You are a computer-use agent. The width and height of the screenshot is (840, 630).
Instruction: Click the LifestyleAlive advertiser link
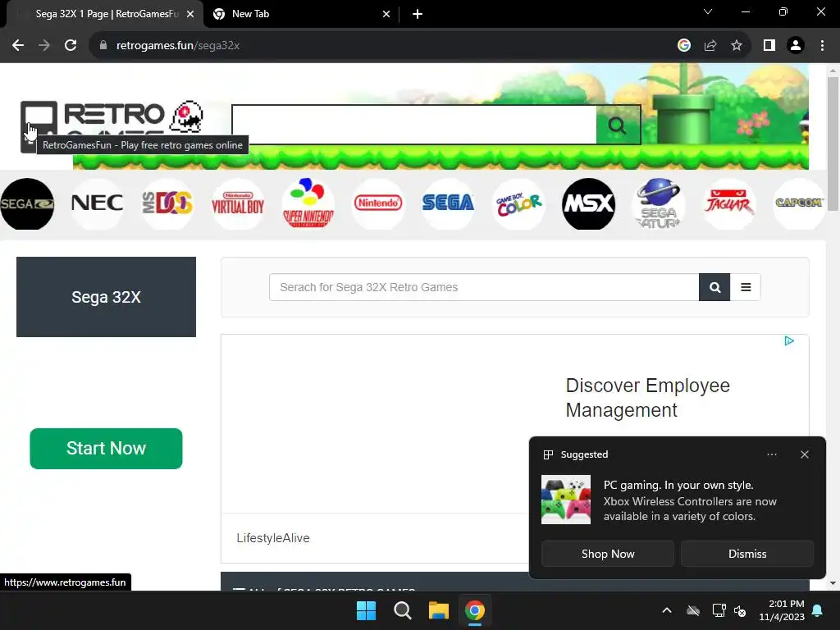(x=273, y=538)
